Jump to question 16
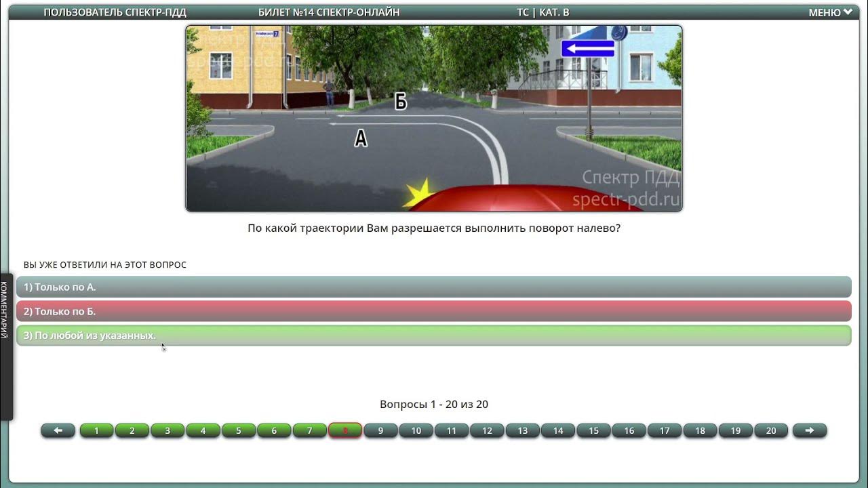The image size is (868, 488). coord(629,430)
